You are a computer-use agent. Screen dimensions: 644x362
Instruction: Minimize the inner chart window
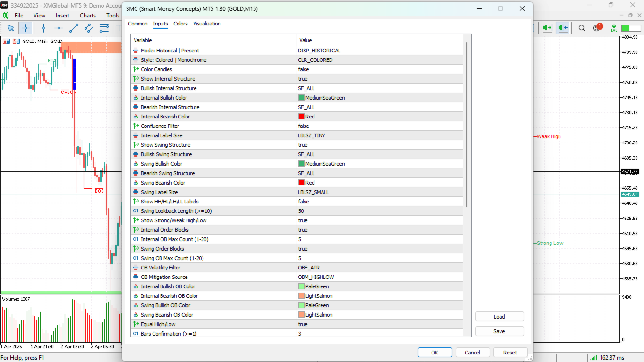622,15
